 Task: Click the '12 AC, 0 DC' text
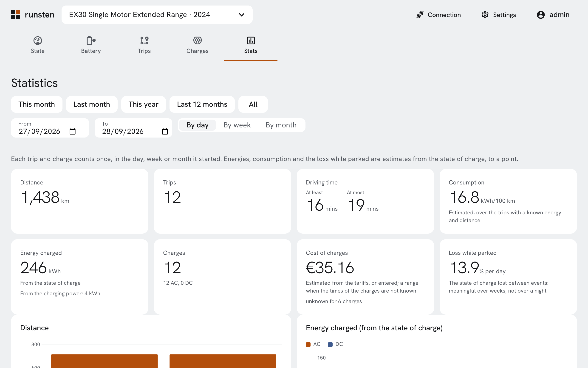pyautogui.click(x=178, y=283)
